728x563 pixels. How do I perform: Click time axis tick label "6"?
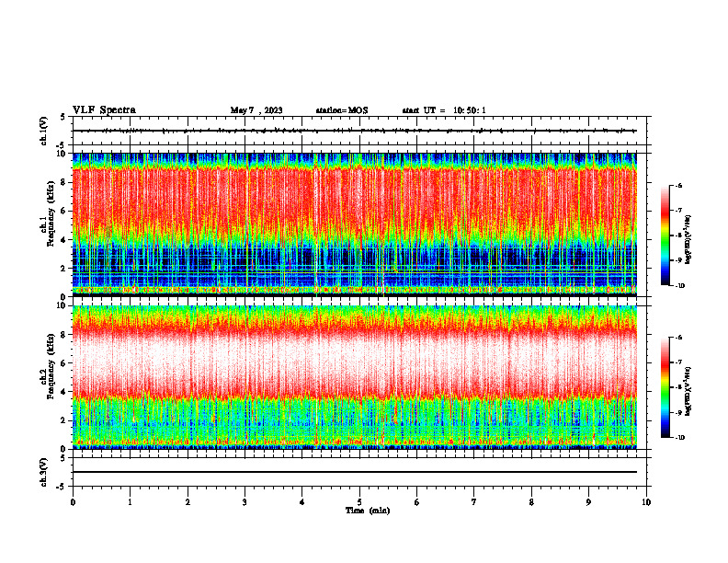[x=417, y=502]
